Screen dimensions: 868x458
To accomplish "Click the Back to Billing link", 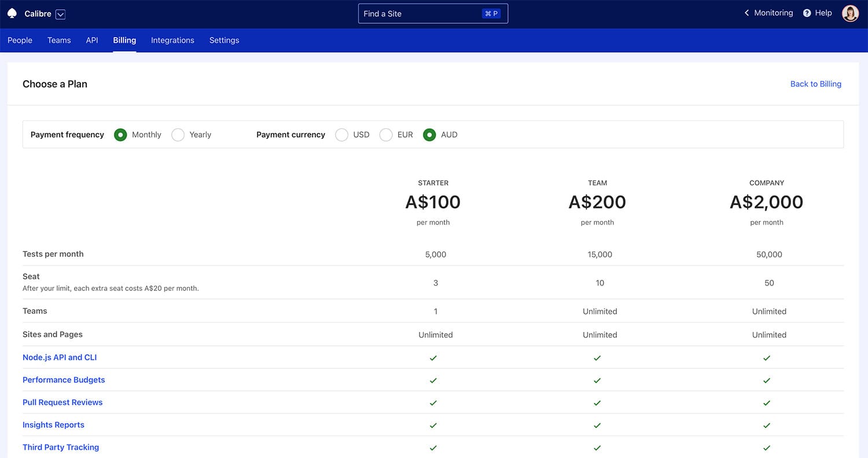I will tap(815, 84).
